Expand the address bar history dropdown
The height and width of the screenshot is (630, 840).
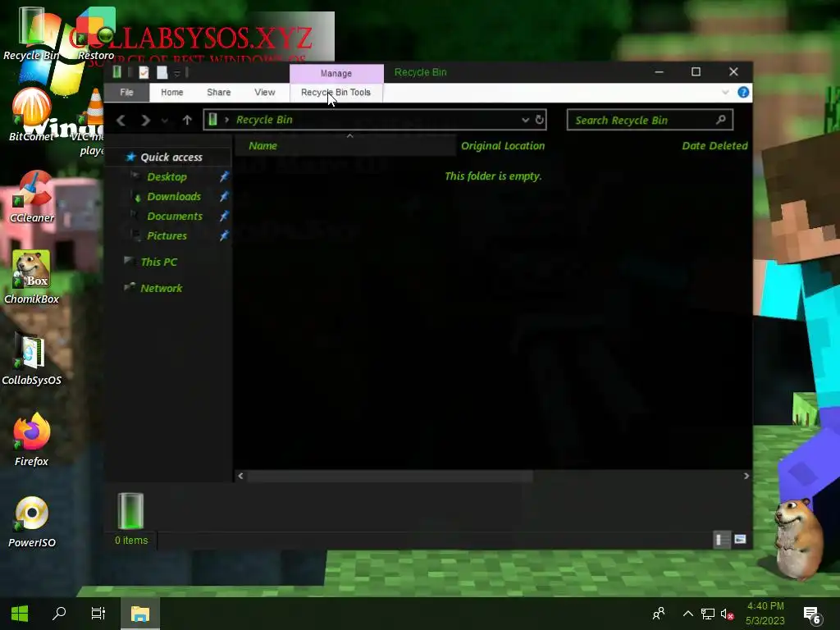[x=526, y=120]
